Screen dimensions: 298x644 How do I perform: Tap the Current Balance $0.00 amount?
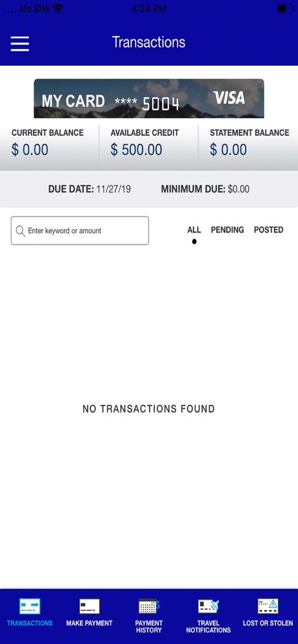[30, 150]
